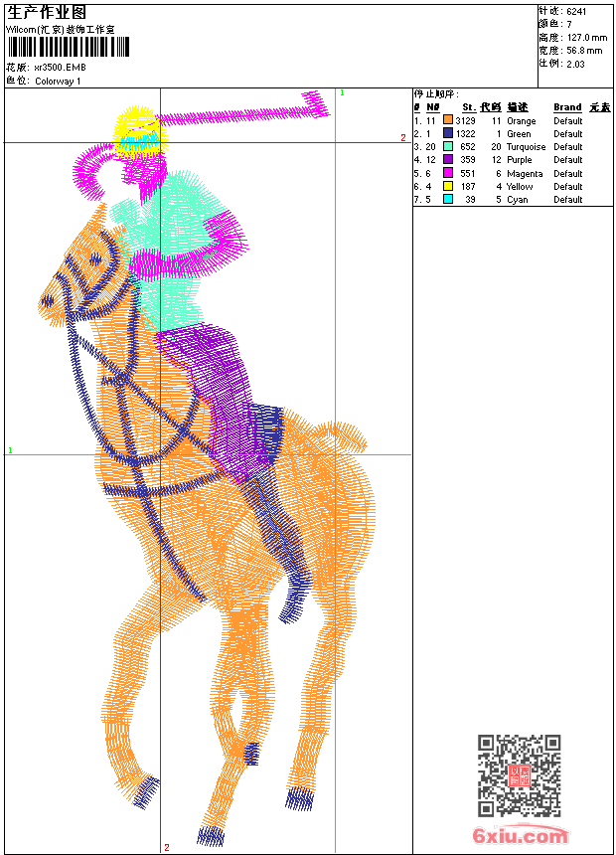Click the 'St.' column header
The image size is (616, 855).
469,107
